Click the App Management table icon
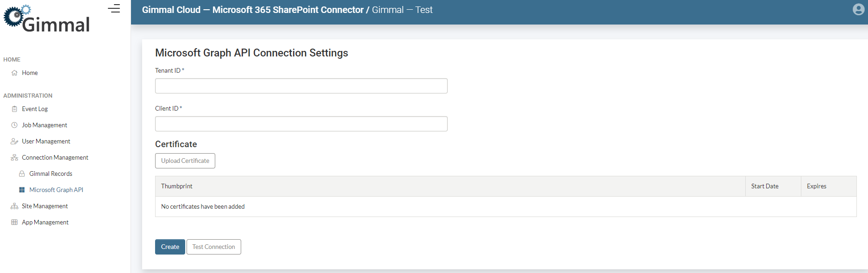The width and height of the screenshot is (868, 273). coord(14,223)
